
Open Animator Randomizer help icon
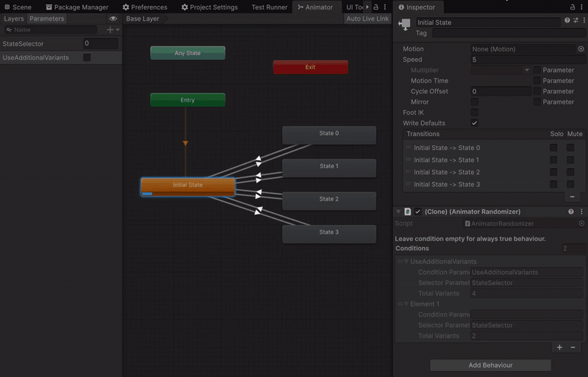[571, 212]
